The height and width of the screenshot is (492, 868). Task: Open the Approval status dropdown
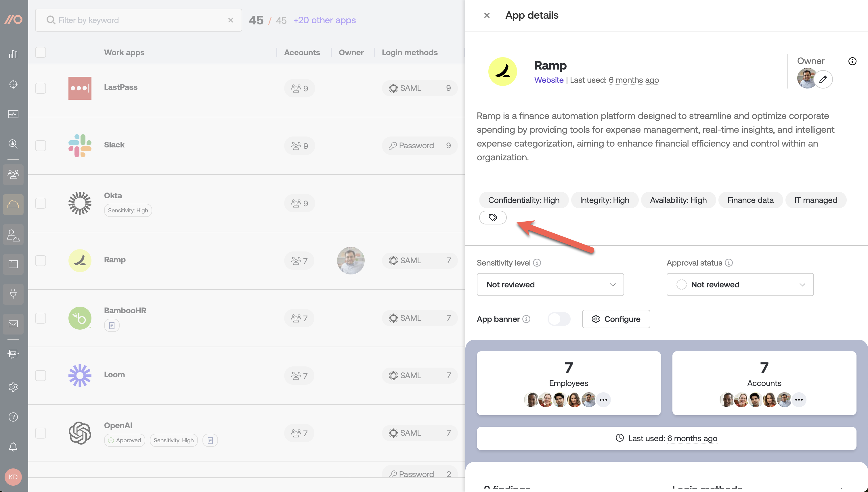pyautogui.click(x=740, y=285)
